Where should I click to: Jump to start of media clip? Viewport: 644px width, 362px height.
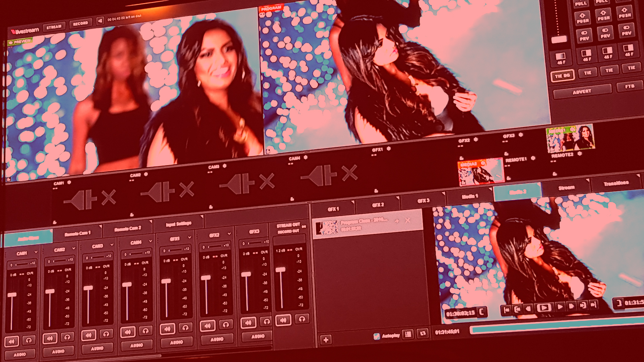coord(507,309)
